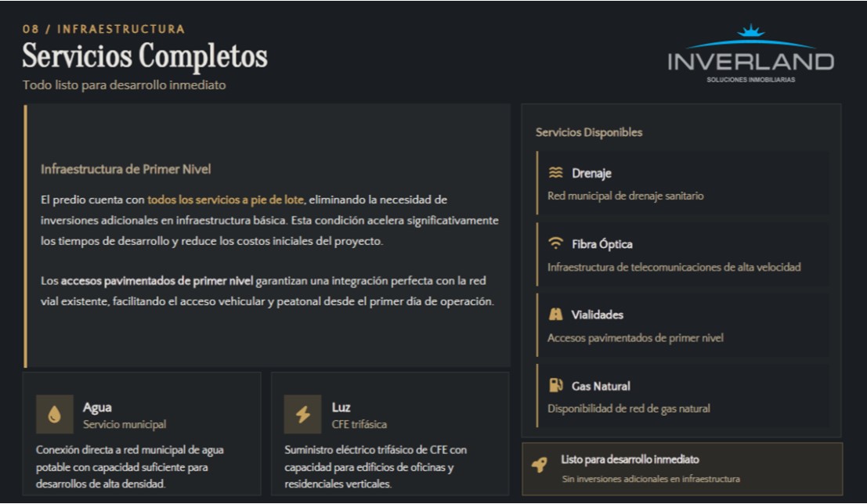The height and width of the screenshot is (504, 867).
Task: Click the Servicios Completos title
Action: (145, 56)
